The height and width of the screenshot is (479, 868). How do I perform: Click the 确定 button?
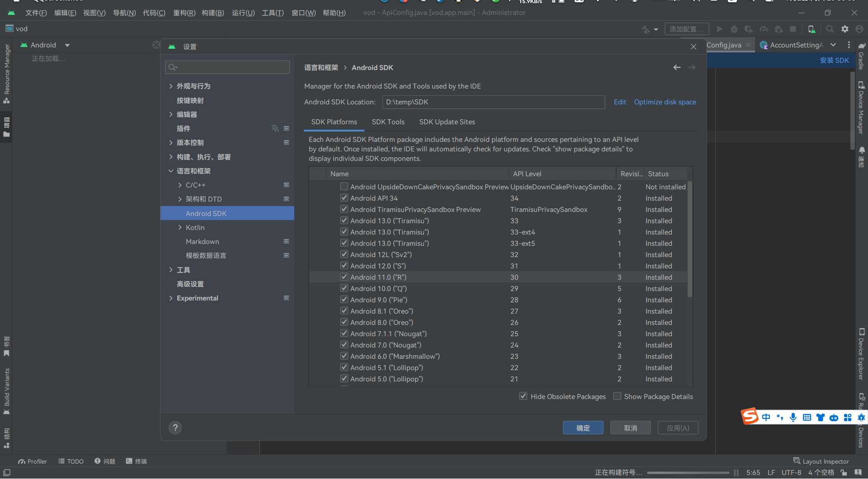click(x=583, y=428)
